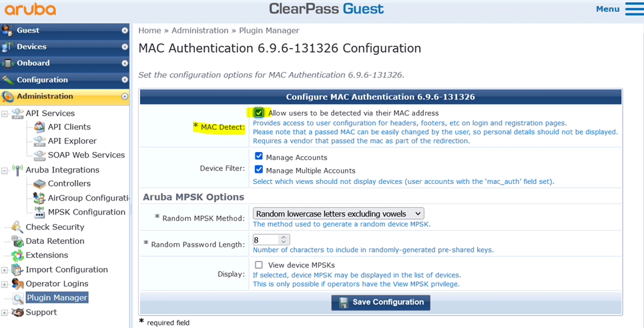Uncheck Allow users detected via MAC address
The width and height of the screenshot is (644, 328).
259,113
